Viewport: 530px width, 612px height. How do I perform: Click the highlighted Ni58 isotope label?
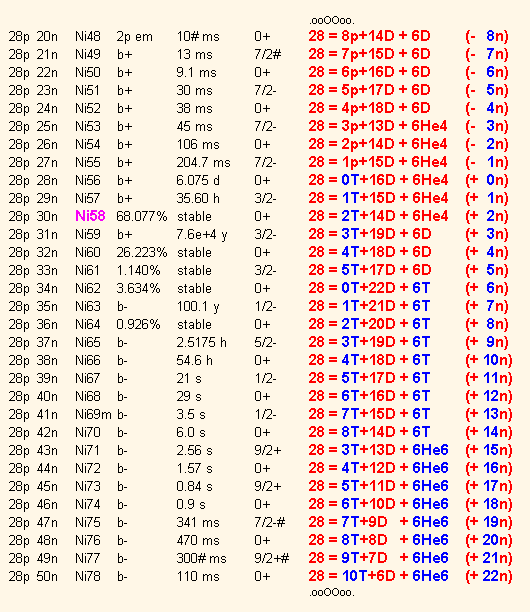click(90, 216)
